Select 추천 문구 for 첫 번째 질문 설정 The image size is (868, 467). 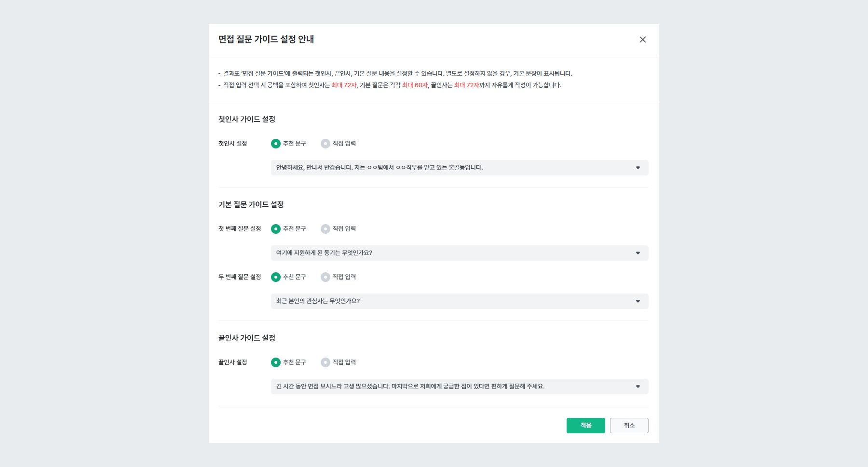275,228
